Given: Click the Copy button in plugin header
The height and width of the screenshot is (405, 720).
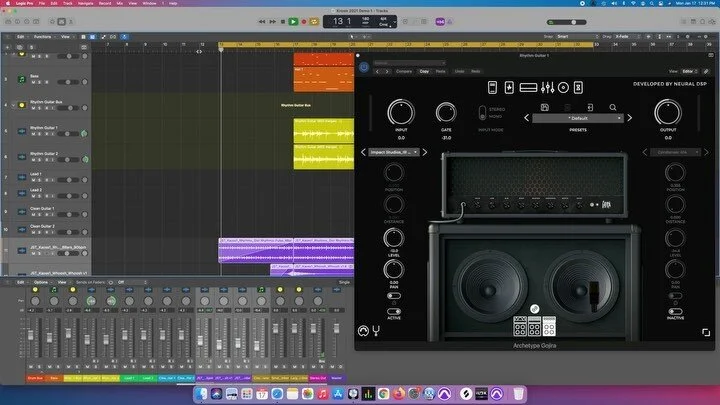Looking at the screenshot, I should (x=424, y=71).
